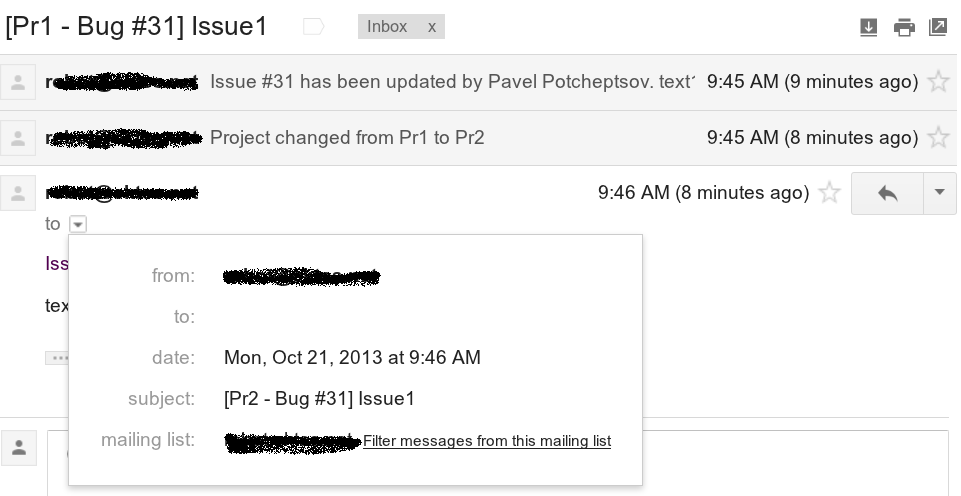Open the Issue #31 has been updated message
Image resolution: width=961 pixels, height=496 pixels.
452,82
